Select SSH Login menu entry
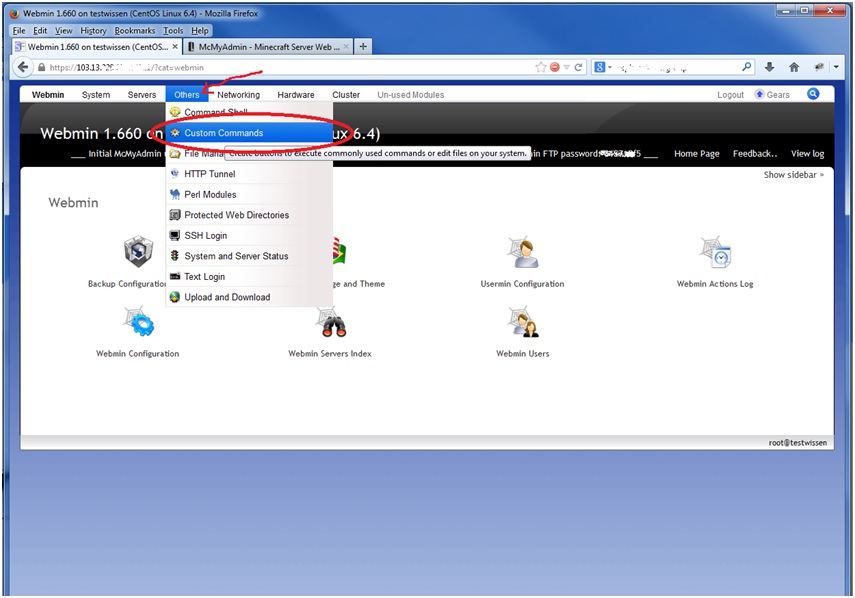Image resolution: width=855 pixels, height=598 pixels. point(249,235)
